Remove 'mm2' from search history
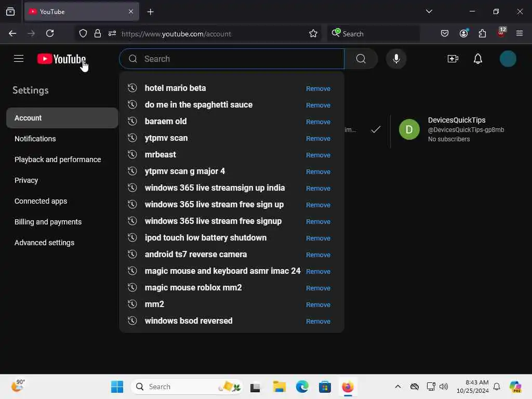Viewport: 532px width, 399px height. pyautogui.click(x=318, y=304)
